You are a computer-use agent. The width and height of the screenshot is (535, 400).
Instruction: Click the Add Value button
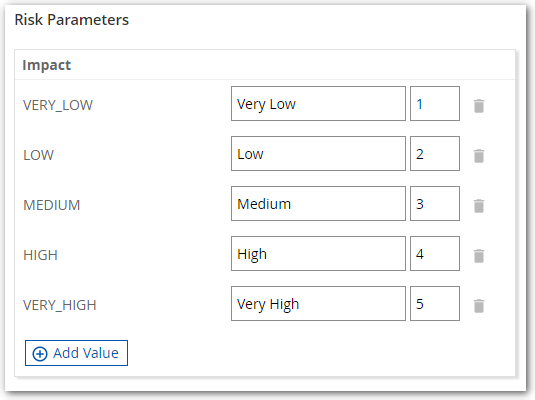76,353
